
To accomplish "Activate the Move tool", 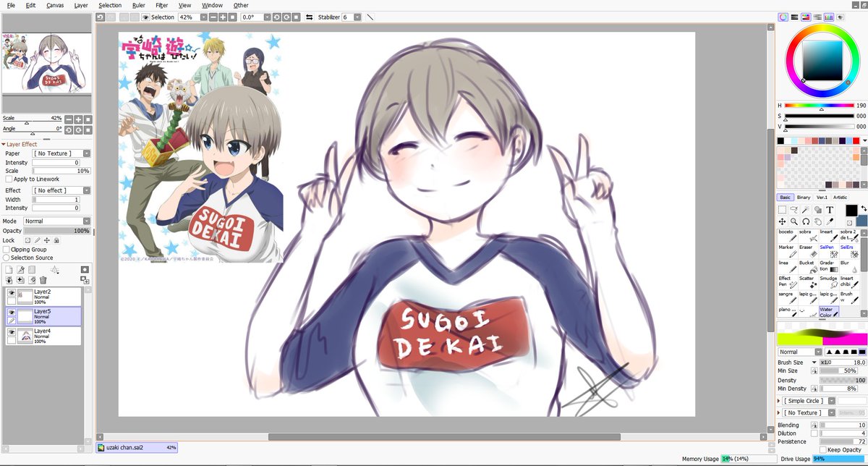I will (x=782, y=221).
